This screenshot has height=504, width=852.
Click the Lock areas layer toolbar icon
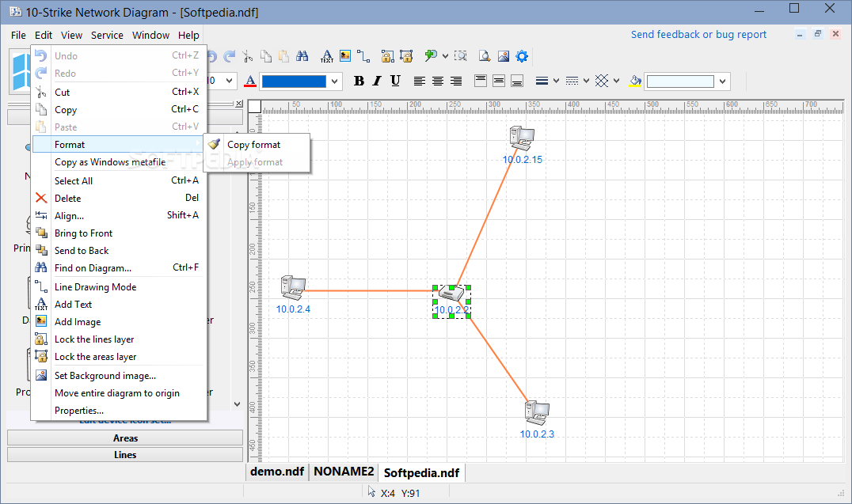(406, 56)
